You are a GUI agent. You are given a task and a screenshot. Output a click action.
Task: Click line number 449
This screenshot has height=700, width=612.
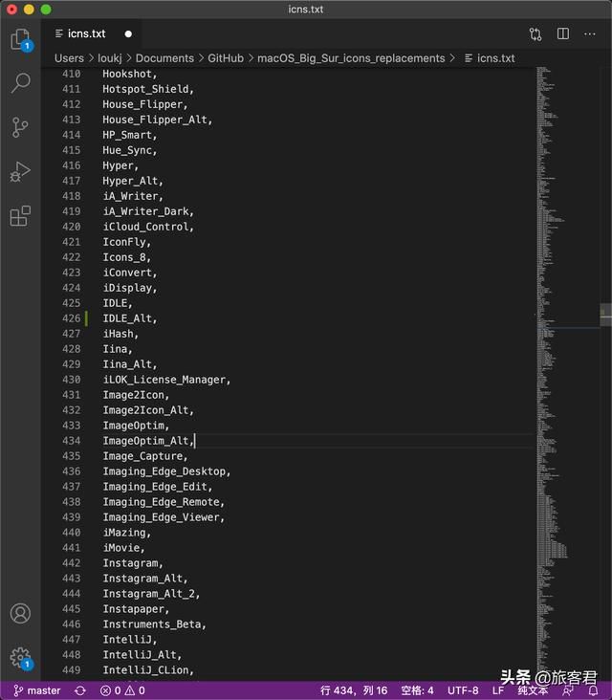(x=72, y=670)
